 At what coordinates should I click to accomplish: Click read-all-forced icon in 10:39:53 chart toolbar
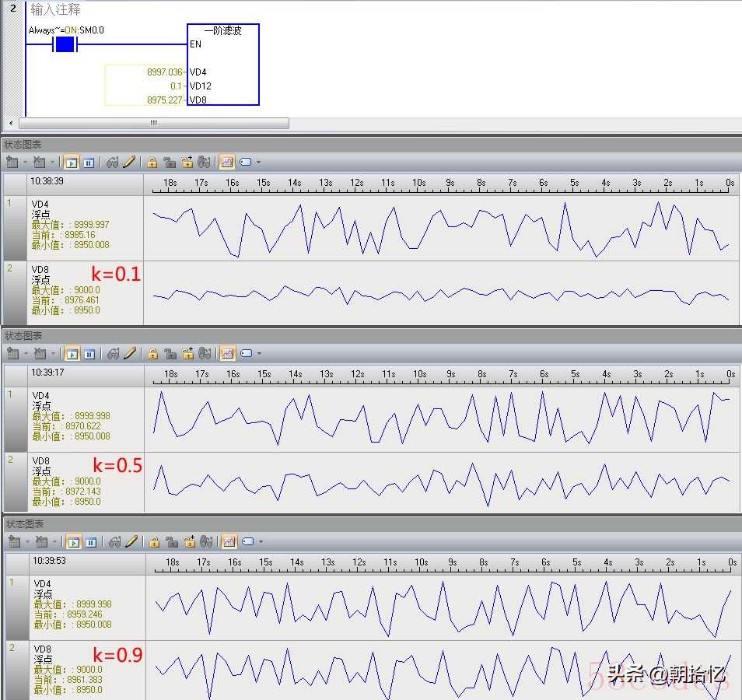pyautogui.click(x=206, y=541)
